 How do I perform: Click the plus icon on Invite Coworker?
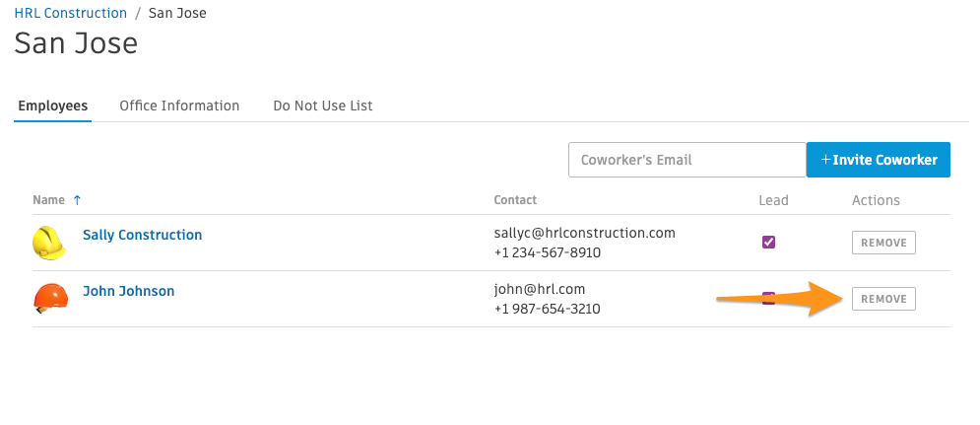(x=825, y=160)
